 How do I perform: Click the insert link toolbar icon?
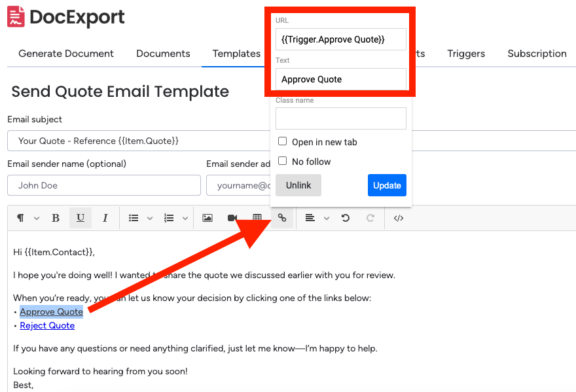(282, 218)
